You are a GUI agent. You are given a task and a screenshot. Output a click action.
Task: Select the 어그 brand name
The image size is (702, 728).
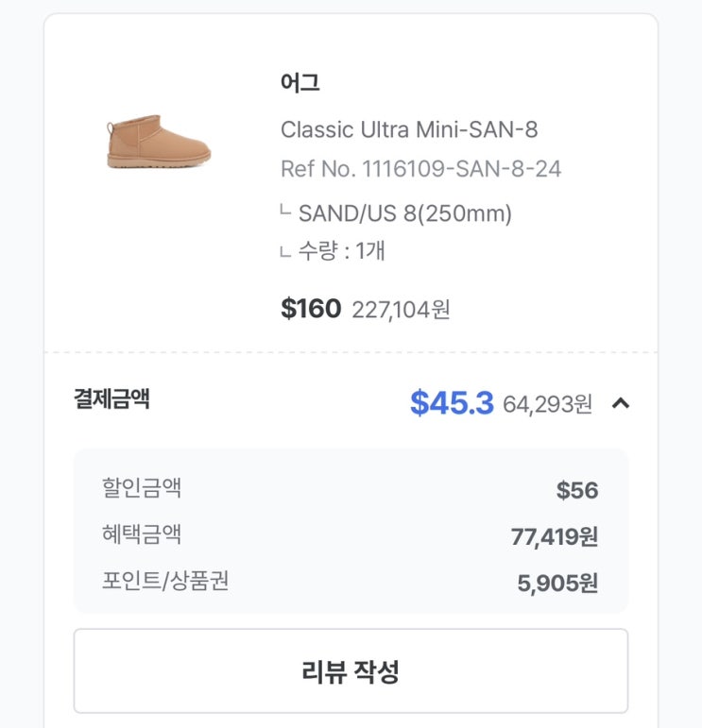(300, 82)
